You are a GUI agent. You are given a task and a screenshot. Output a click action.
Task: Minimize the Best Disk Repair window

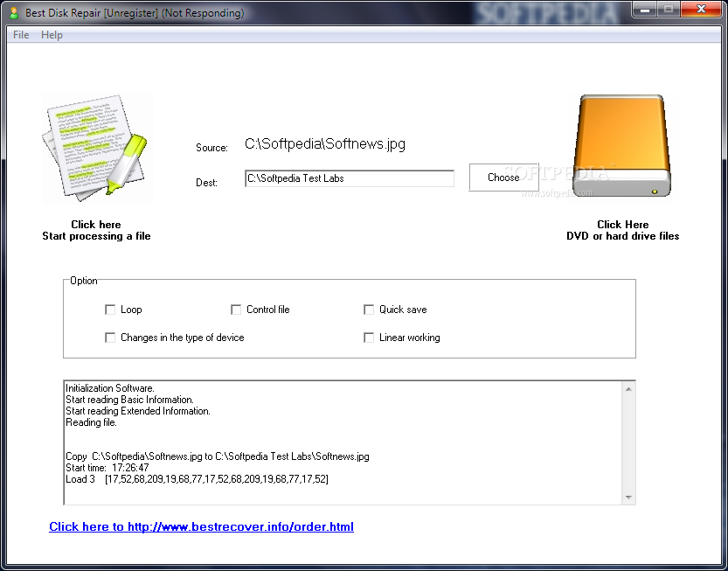[644, 10]
